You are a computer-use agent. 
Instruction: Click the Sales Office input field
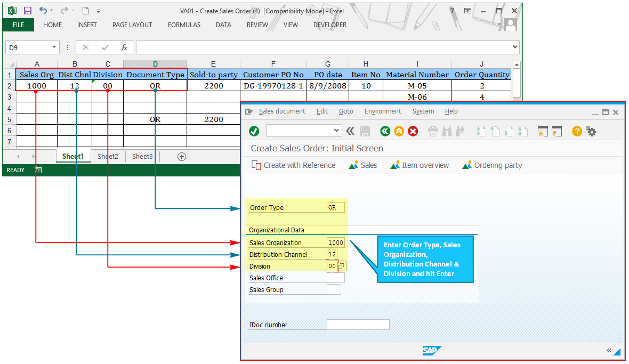click(335, 278)
